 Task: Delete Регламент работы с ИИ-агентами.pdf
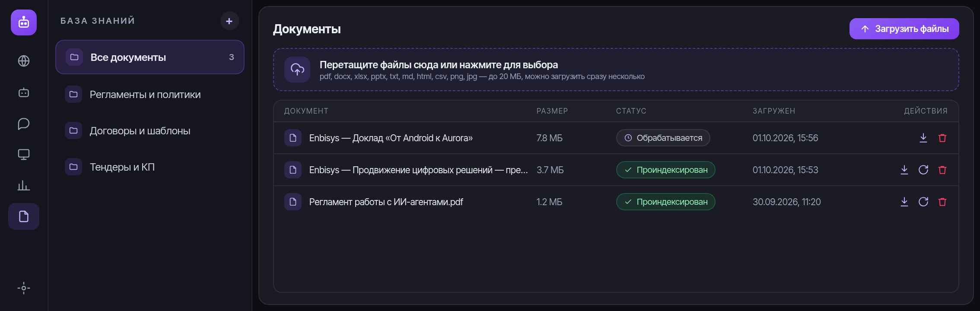coord(942,202)
